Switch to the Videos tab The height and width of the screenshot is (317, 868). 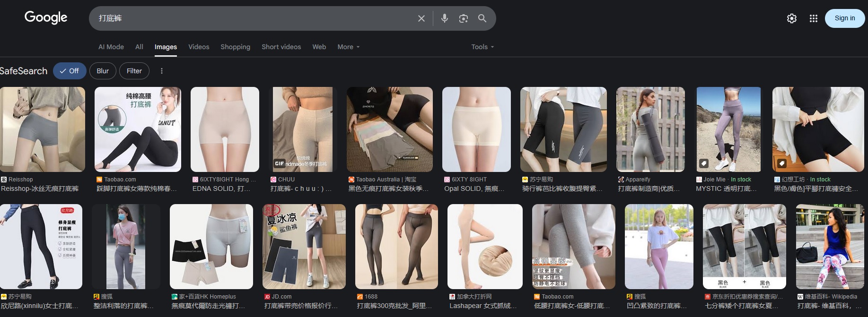[199, 47]
